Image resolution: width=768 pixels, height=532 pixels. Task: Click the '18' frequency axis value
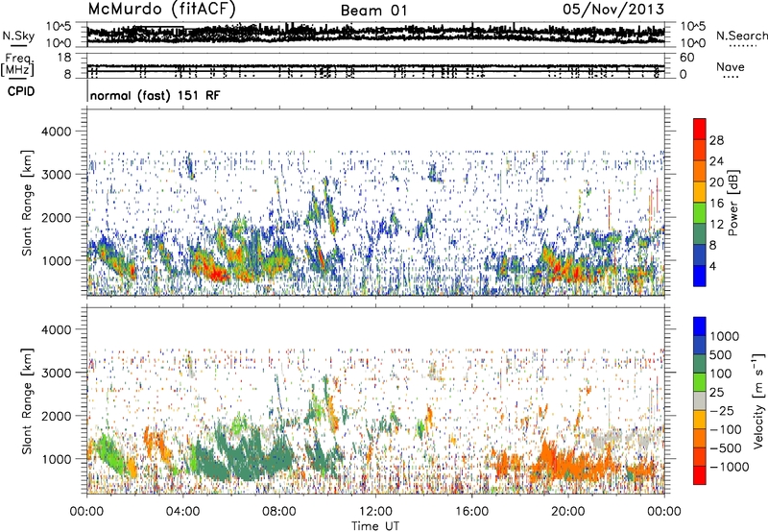pyautogui.click(x=64, y=58)
